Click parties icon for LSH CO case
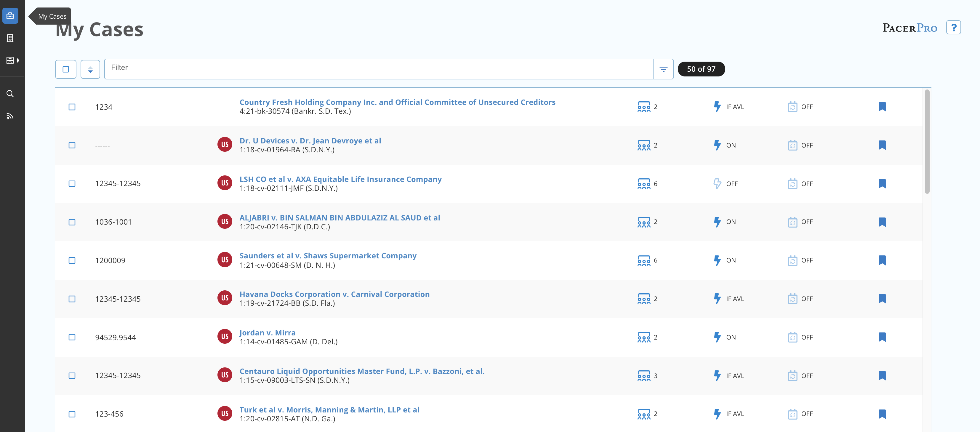 [x=644, y=184]
